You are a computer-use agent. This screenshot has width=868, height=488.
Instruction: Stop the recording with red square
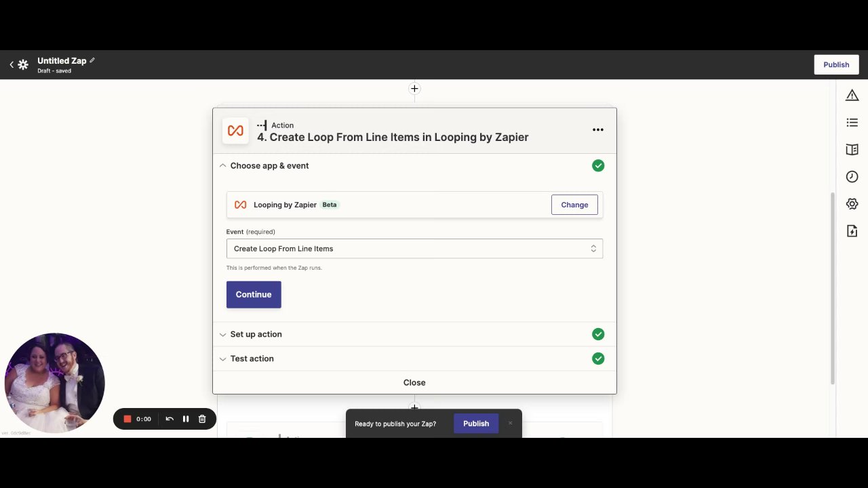pos(127,419)
